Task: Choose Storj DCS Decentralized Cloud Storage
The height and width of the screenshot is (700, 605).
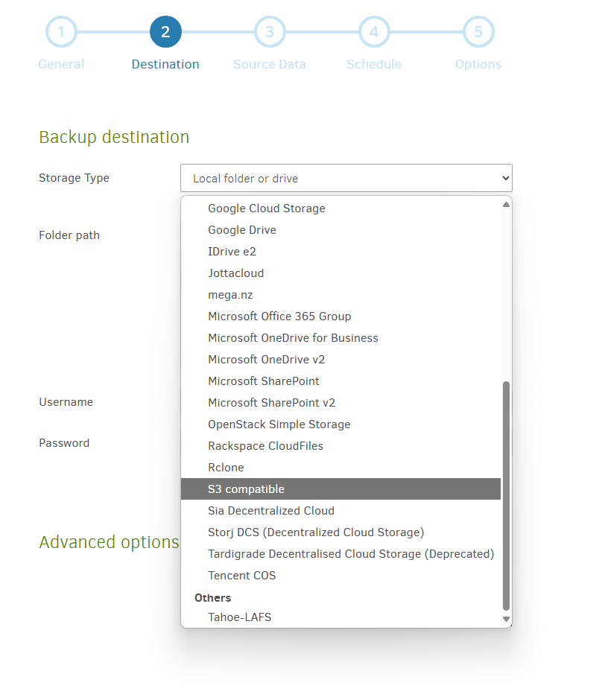Action: [x=316, y=532]
